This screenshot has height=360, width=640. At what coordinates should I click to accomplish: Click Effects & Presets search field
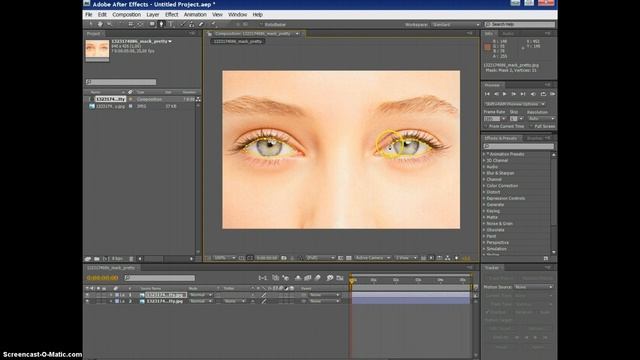[518, 146]
